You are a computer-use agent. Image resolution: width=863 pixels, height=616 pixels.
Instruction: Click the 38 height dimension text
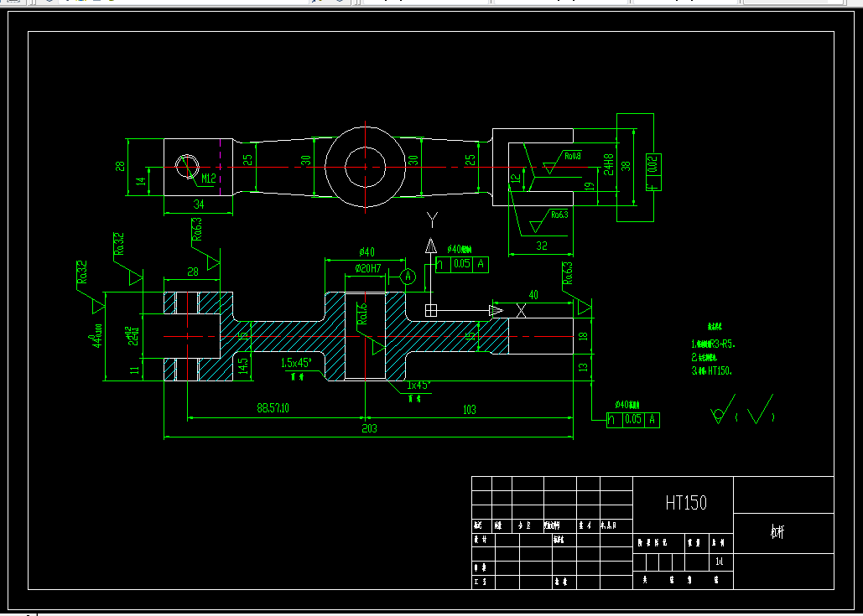pos(626,166)
